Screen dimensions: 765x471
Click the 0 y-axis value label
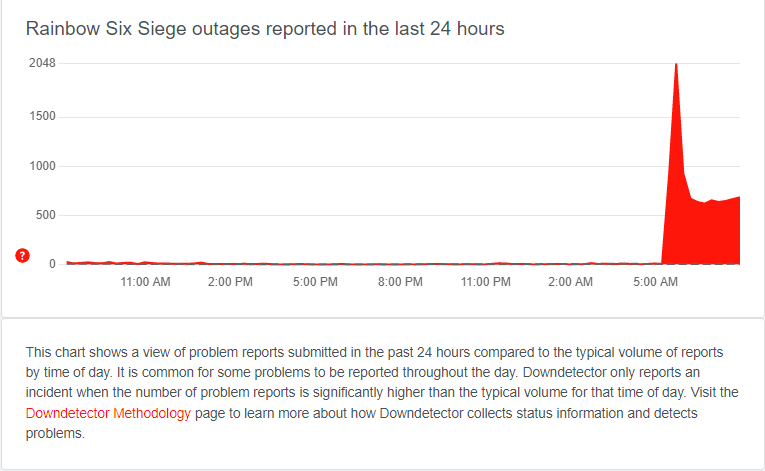point(52,264)
